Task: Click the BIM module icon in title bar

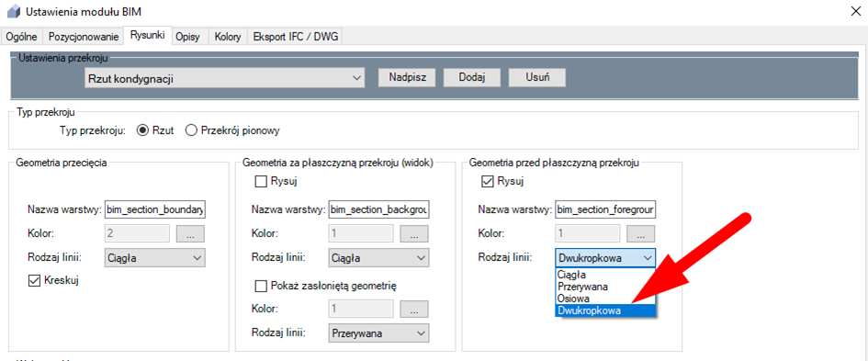Action: (13, 12)
